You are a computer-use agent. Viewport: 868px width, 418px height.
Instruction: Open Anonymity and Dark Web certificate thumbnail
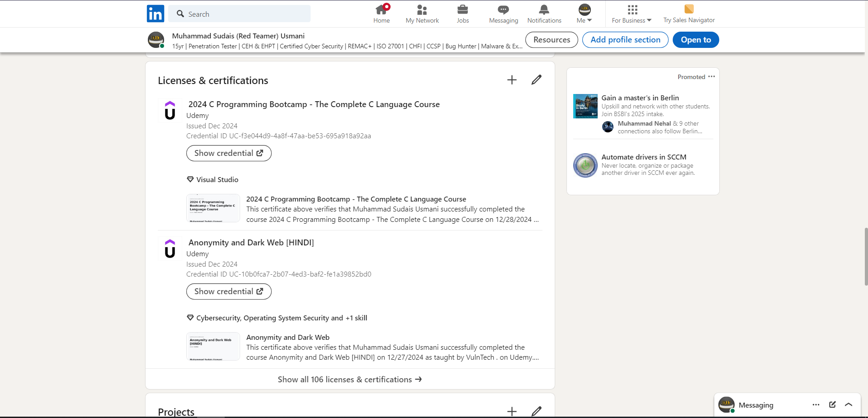(213, 347)
